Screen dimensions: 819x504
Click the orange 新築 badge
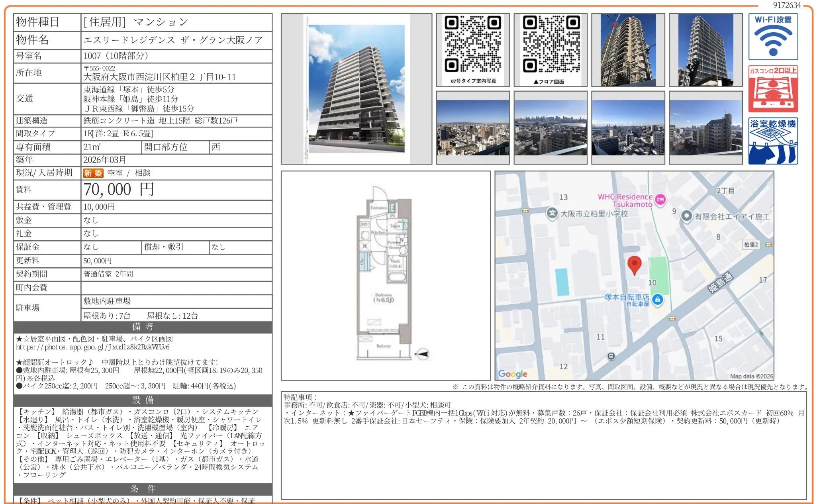pyautogui.click(x=93, y=173)
